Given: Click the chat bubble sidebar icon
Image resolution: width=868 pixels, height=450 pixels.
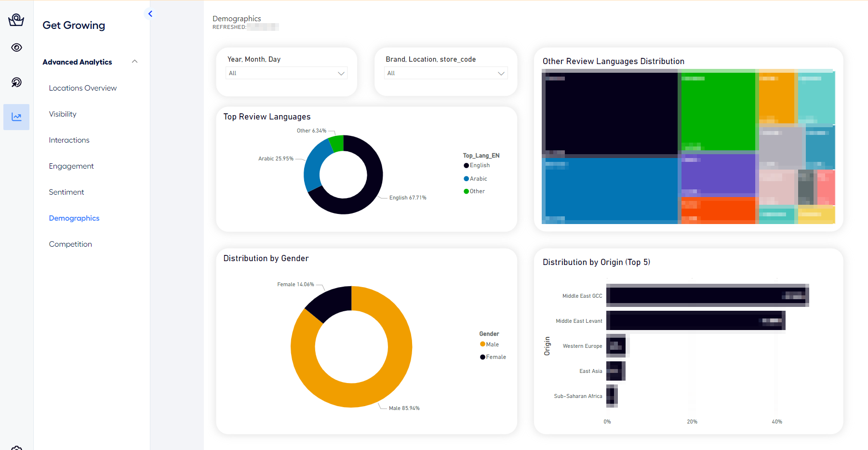Looking at the screenshot, I should pyautogui.click(x=16, y=82).
